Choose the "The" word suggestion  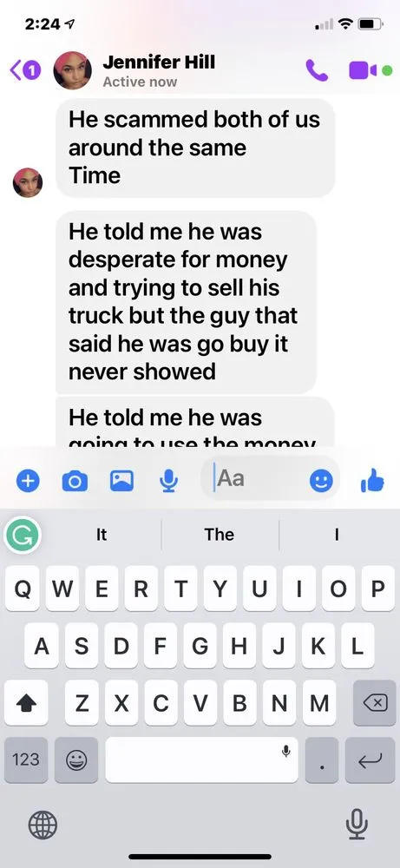pos(219,534)
